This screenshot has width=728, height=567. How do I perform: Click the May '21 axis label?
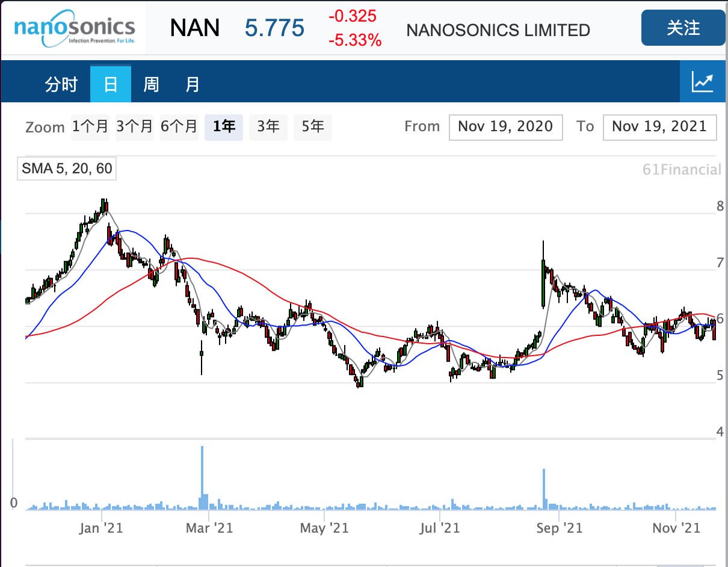324,528
